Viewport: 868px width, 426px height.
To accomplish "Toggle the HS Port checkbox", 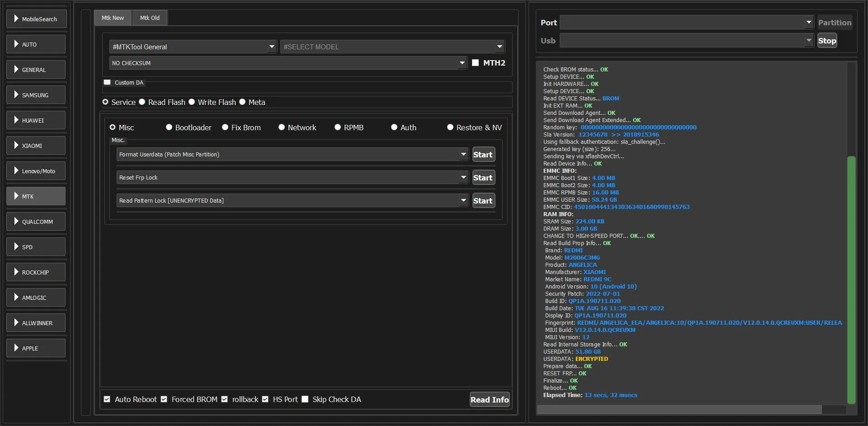I will (x=265, y=399).
